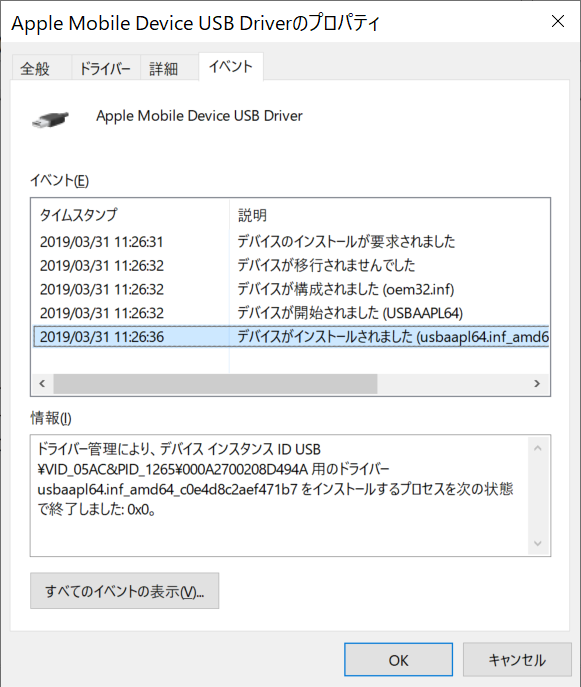Select the 11:26:36 device installed event
This screenshot has height=687, width=581.
pyautogui.click(x=291, y=336)
